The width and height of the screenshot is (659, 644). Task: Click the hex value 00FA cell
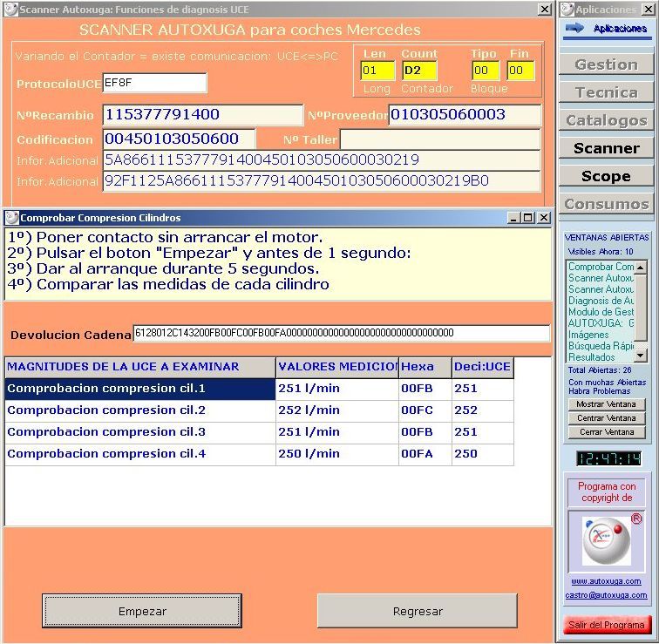(x=425, y=455)
